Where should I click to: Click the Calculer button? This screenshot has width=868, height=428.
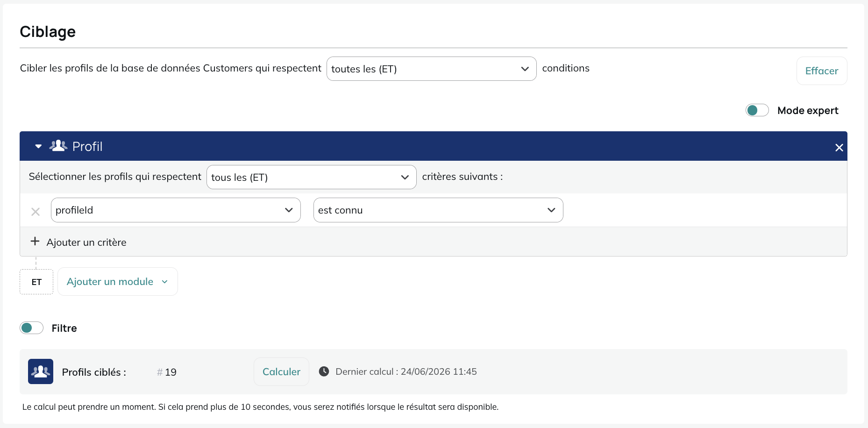click(281, 372)
